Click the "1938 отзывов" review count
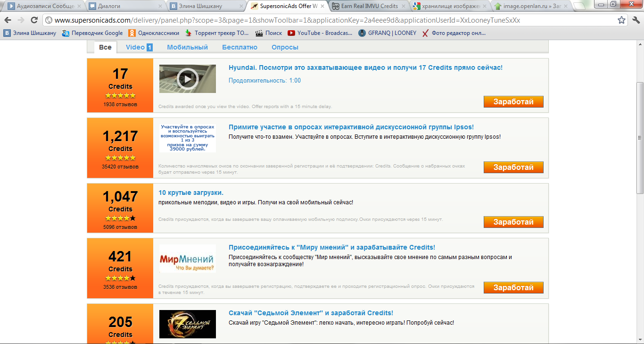644x344 pixels. 120,104
